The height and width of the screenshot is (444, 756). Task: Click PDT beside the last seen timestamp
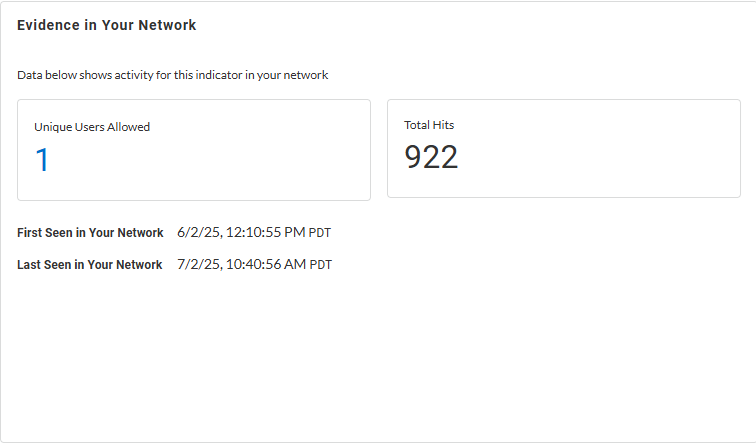point(320,265)
